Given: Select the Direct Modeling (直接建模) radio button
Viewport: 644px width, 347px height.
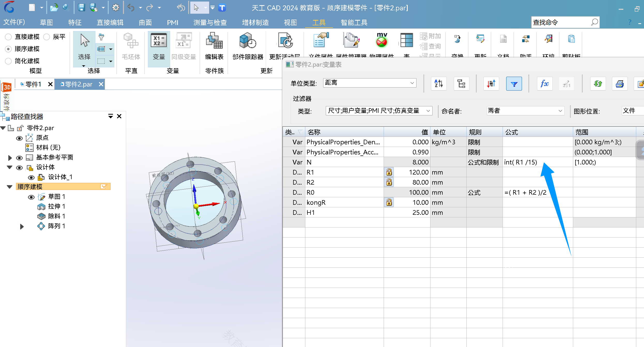Looking at the screenshot, I should pyautogui.click(x=8, y=37).
